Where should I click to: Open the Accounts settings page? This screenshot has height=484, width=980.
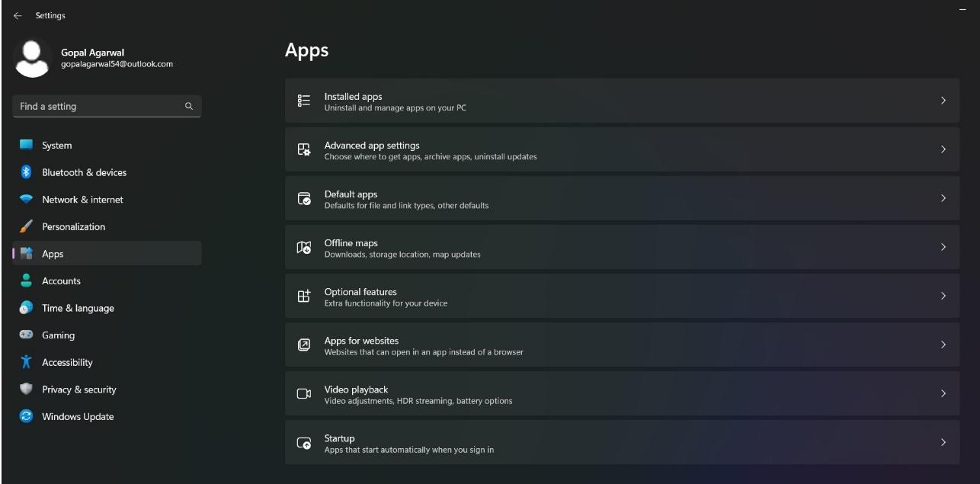61,280
